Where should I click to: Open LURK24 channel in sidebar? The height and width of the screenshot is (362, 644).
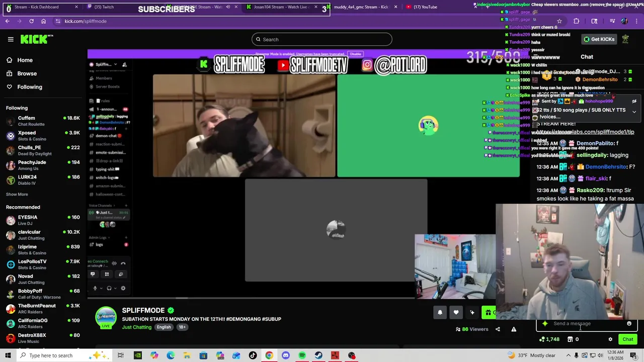[x=43, y=180]
